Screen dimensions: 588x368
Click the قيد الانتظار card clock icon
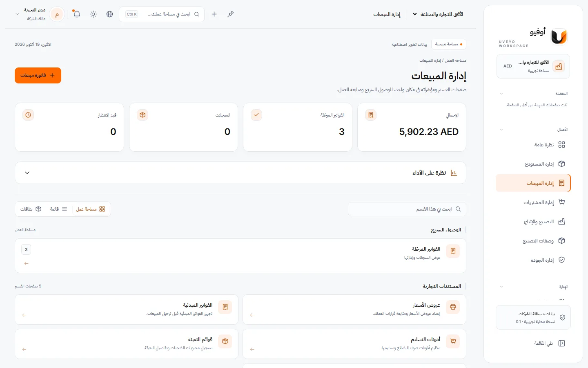(x=28, y=115)
